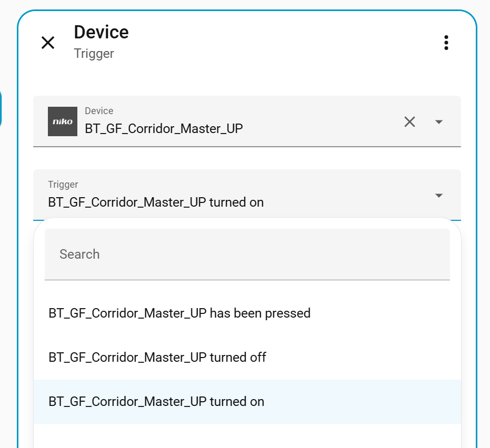
Task: Click the "Trigger" subtitle under the heading
Action: 94,54
